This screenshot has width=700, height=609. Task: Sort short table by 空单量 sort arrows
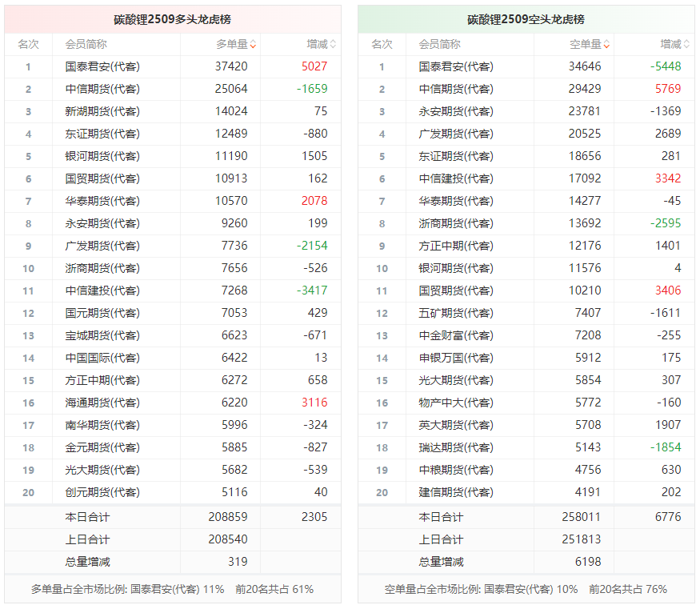(606, 44)
